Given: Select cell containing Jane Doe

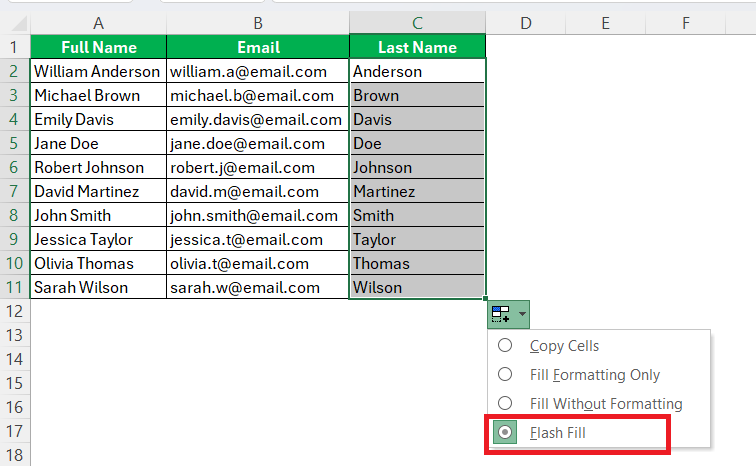Looking at the screenshot, I should tap(98, 143).
